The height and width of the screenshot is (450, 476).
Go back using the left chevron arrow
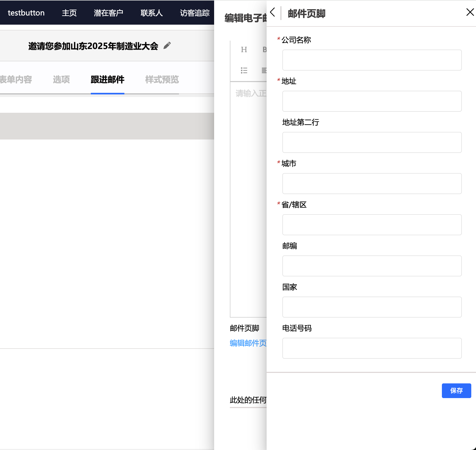(x=273, y=12)
